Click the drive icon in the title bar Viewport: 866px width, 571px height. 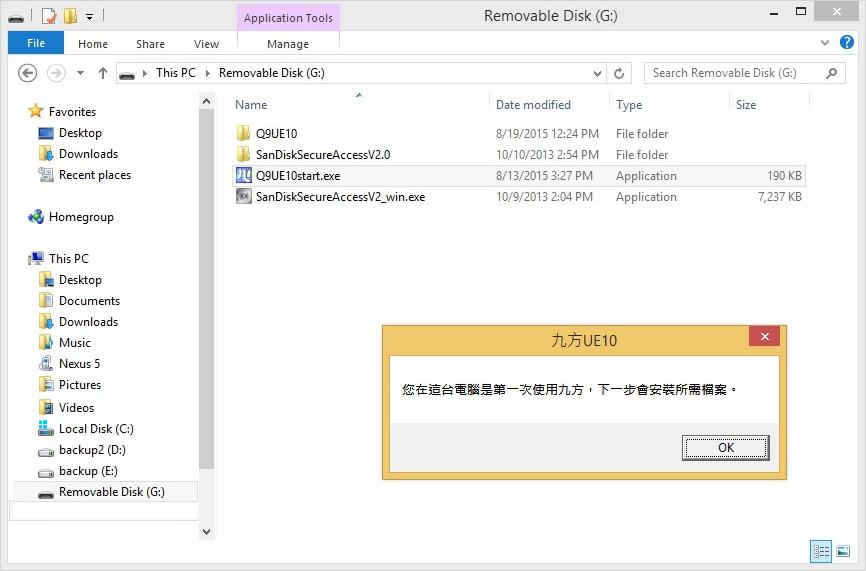point(16,18)
